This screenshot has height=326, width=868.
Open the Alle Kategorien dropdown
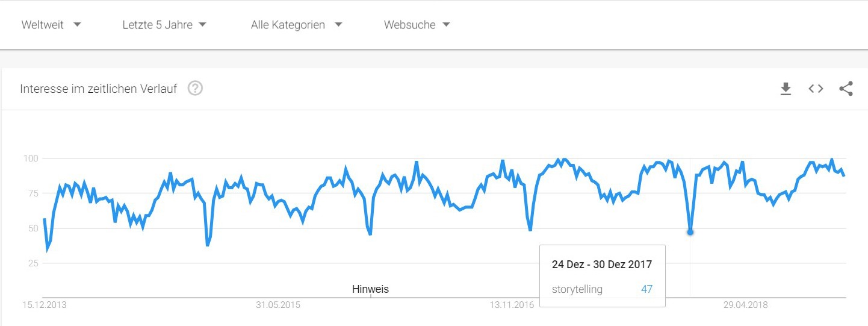(x=297, y=25)
